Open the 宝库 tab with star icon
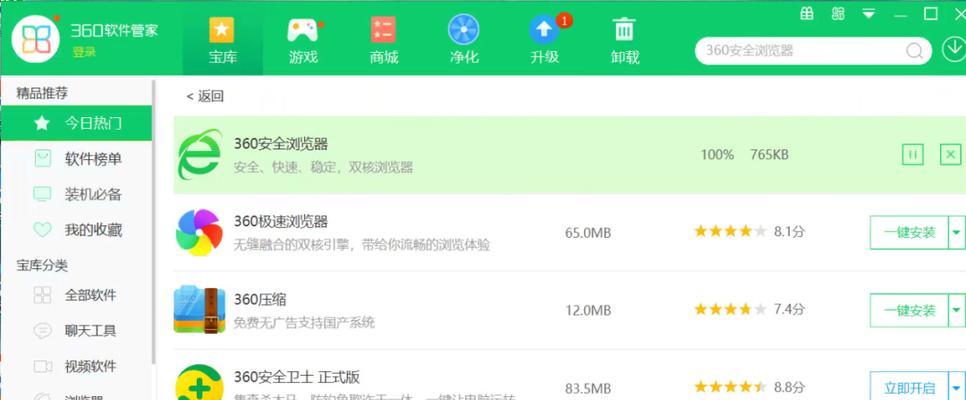The height and width of the screenshot is (400, 966). coord(222,40)
